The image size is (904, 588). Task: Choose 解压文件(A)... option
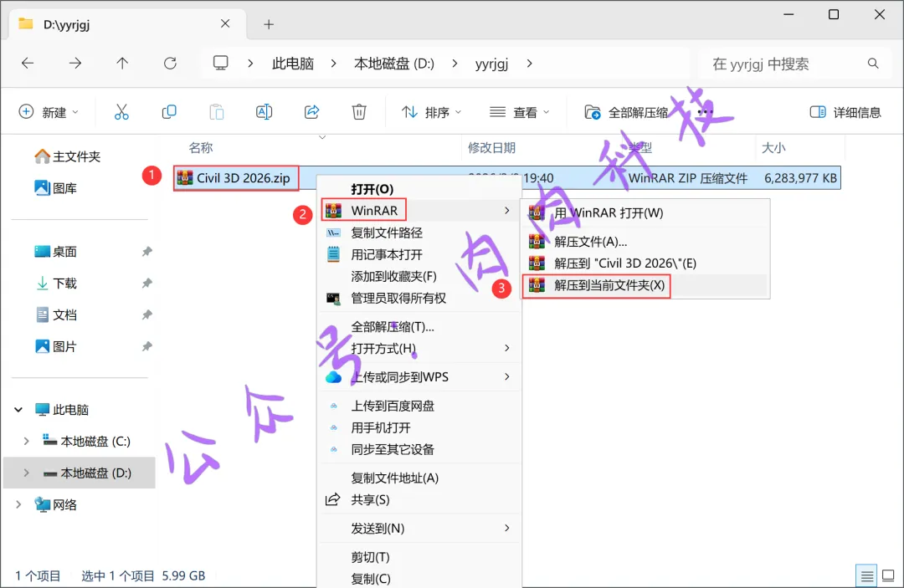645,242
